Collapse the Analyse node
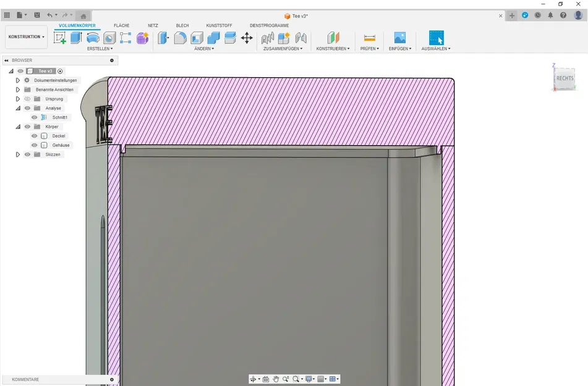Viewport: 588px width, 386px height. pyautogui.click(x=18, y=108)
